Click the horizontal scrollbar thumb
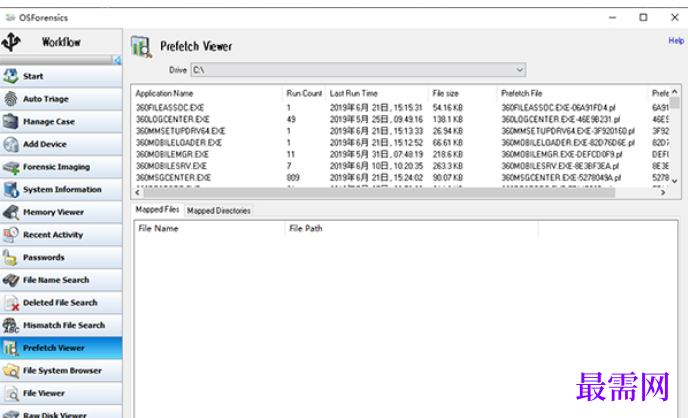This screenshot has height=418, width=688. click(380, 193)
